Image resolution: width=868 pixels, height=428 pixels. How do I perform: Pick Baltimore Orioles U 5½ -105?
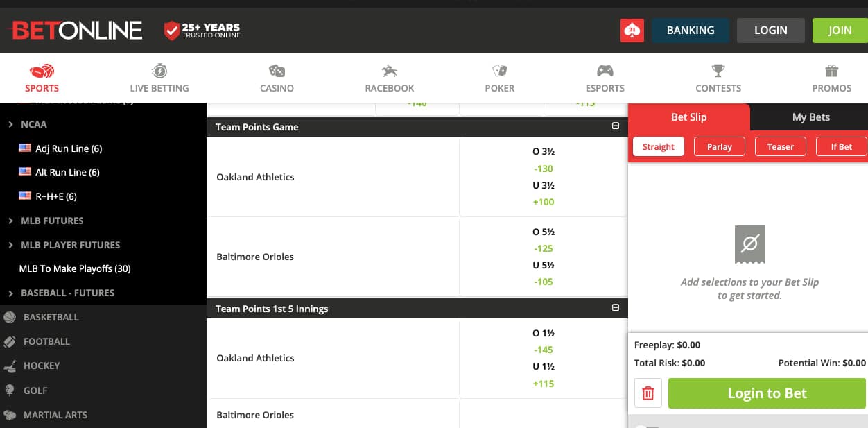[544, 273]
